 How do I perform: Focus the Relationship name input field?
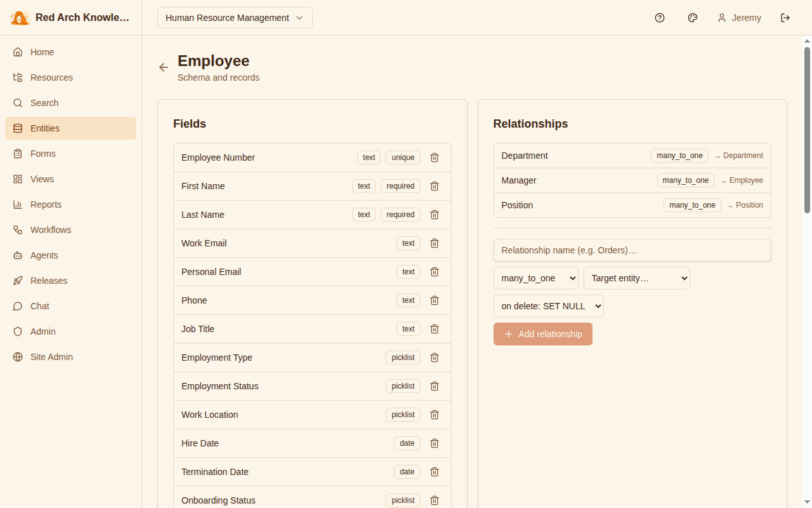632,250
